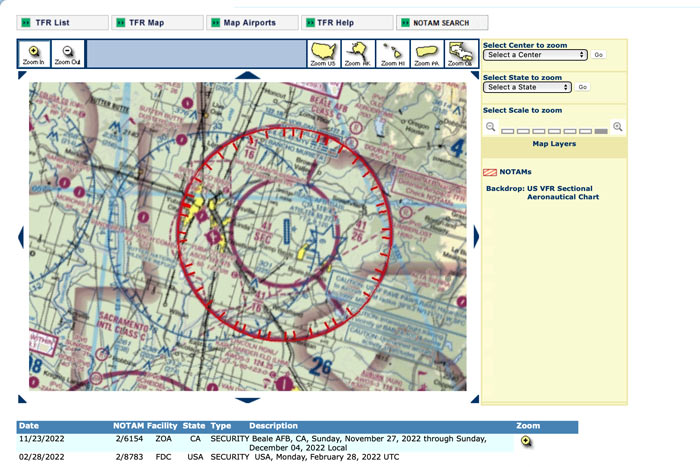This screenshot has height=467, width=700.
Task: Select NOTAM number 2/6154
Action: pyautogui.click(x=129, y=439)
